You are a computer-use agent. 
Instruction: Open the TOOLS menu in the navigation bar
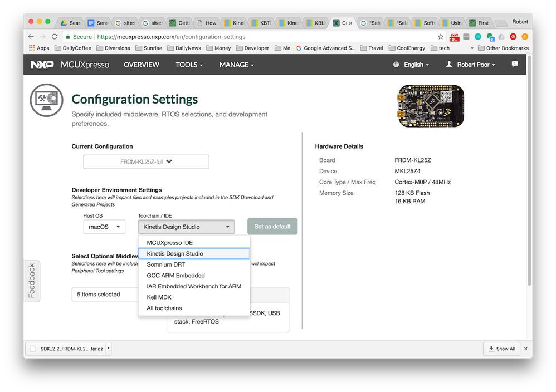189,65
